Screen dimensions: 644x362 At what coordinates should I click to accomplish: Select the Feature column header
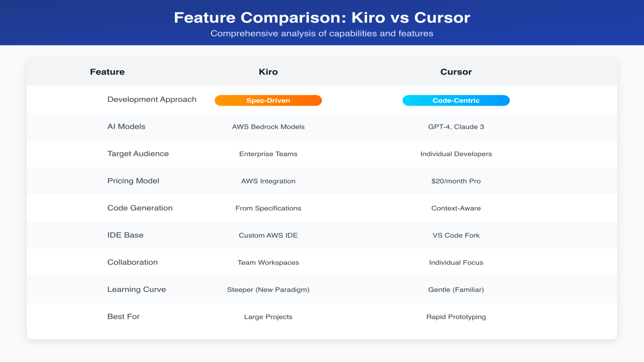[x=107, y=72]
